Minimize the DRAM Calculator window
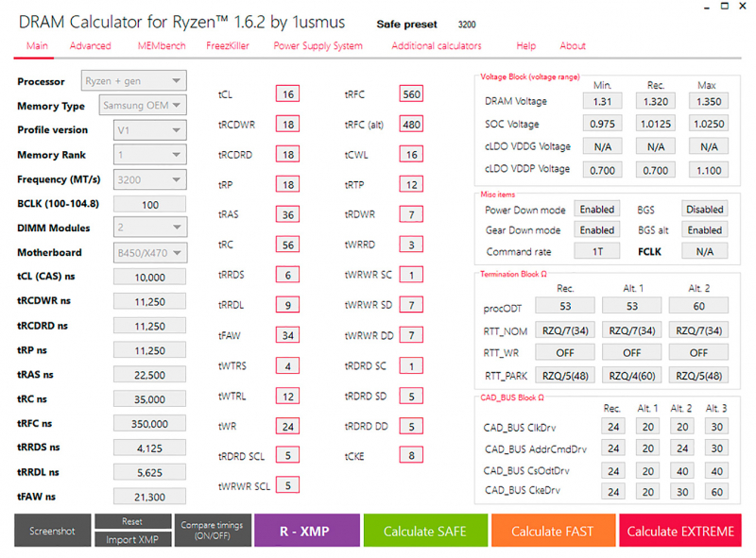This screenshot has width=756, height=558. pos(688,8)
